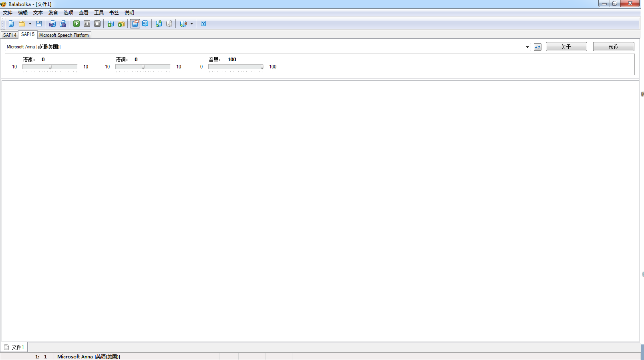Viewport: 644px width, 360px height.
Task: Expand the bookmarks dropdown arrow in toolbar
Action: pos(191,24)
